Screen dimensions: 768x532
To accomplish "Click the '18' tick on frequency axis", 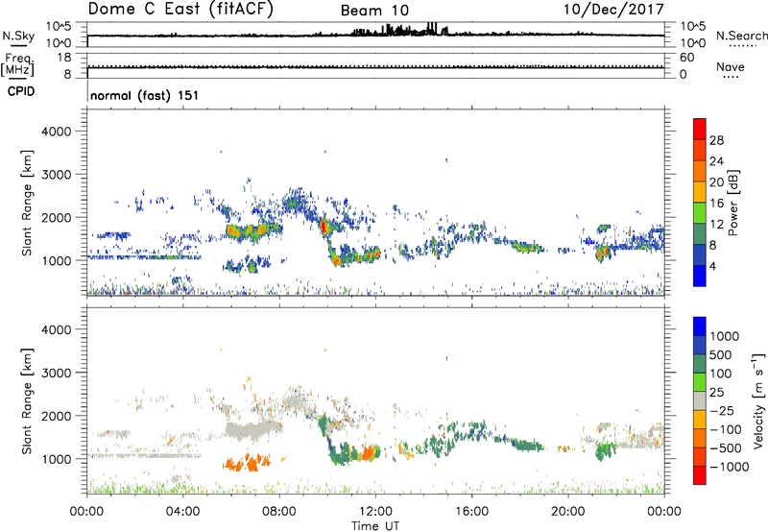I will click(x=64, y=58).
